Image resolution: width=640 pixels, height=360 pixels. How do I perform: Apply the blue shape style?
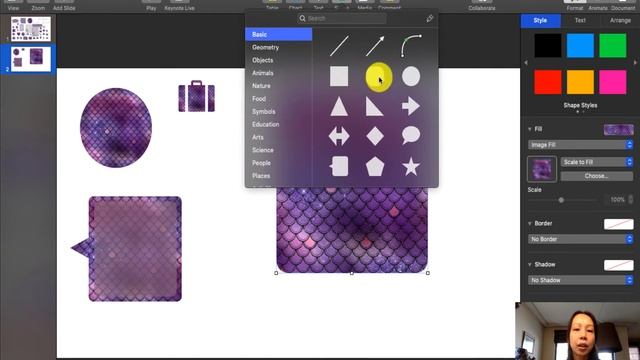[580, 45]
